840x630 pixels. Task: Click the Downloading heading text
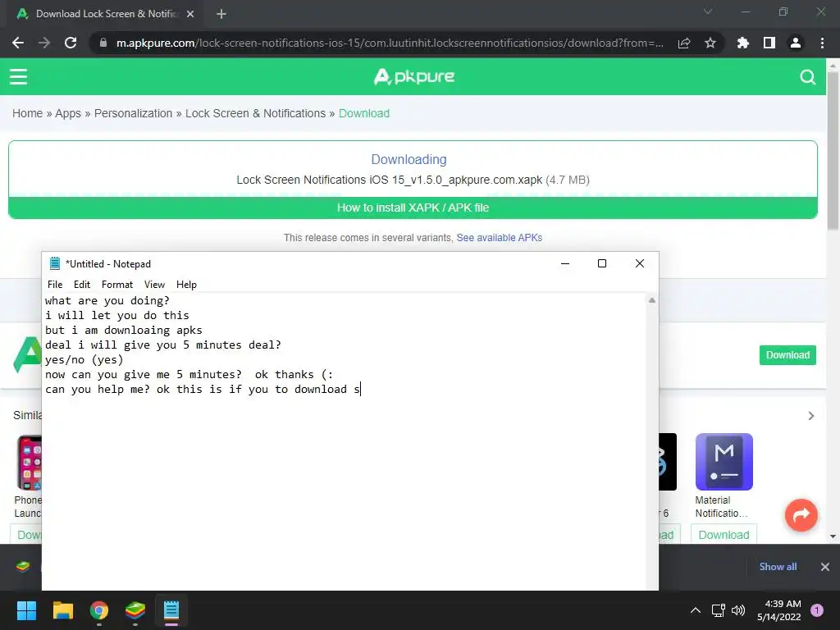[409, 160]
